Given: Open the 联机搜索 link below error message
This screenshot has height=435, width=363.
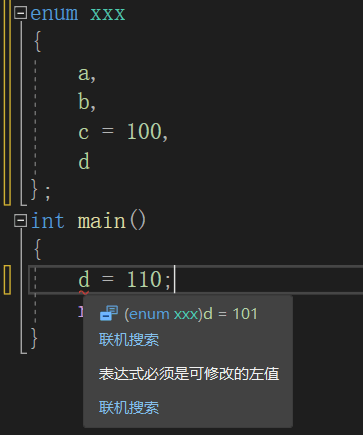Looking at the screenshot, I should coord(129,407).
